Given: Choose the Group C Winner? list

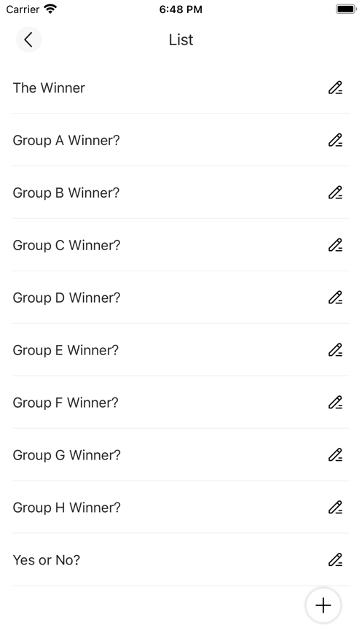Looking at the screenshot, I should (x=181, y=245).
